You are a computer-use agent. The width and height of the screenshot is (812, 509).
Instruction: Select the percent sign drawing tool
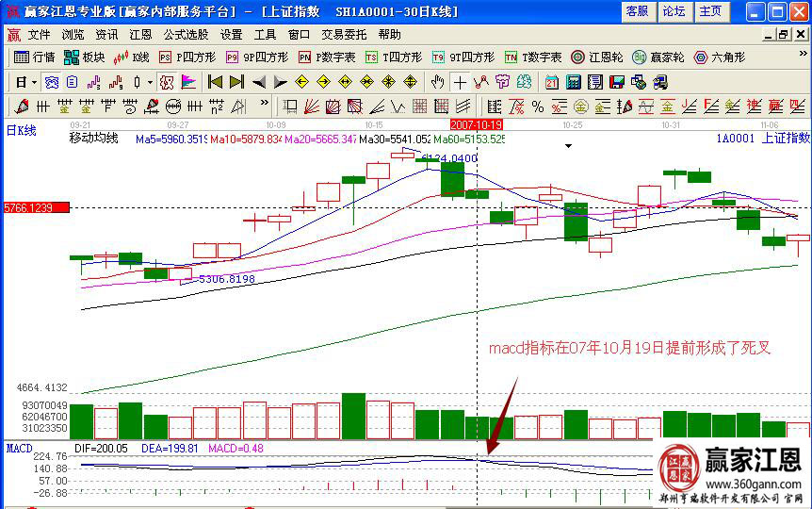pos(538,106)
